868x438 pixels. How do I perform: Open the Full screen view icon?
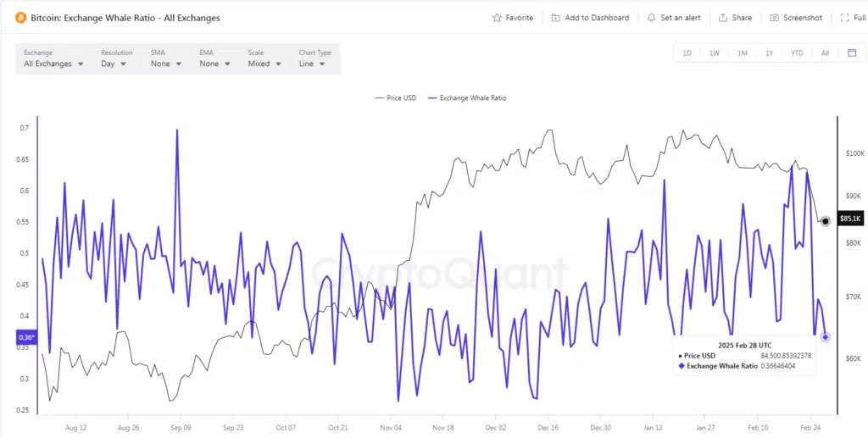[844, 18]
